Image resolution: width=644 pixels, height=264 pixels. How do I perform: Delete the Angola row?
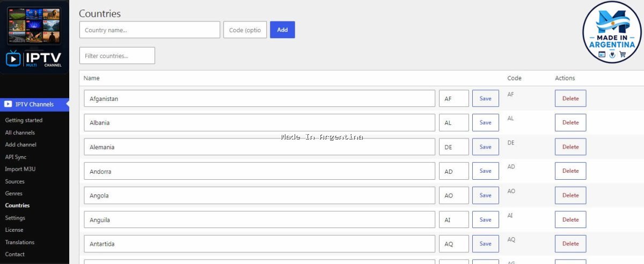570,195
